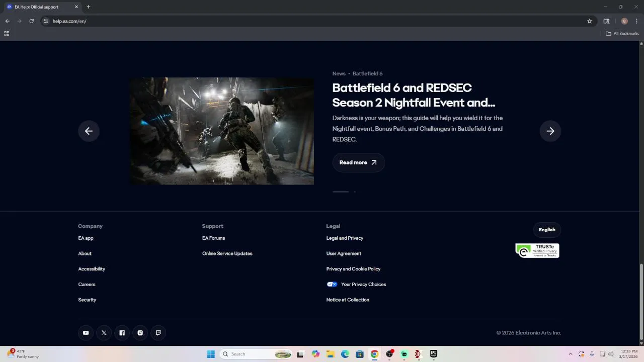The image size is (644, 362).
Task: Open the Chrome profile avatar
Action: pos(624,21)
